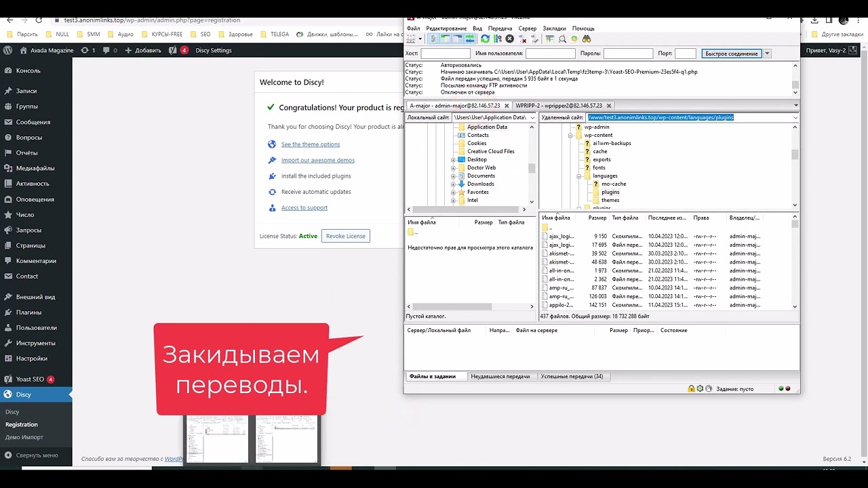Viewport: 868px width, 488px height.
Task: Open Консоль in WordPress sidebar
Action: tap(36, 70)
